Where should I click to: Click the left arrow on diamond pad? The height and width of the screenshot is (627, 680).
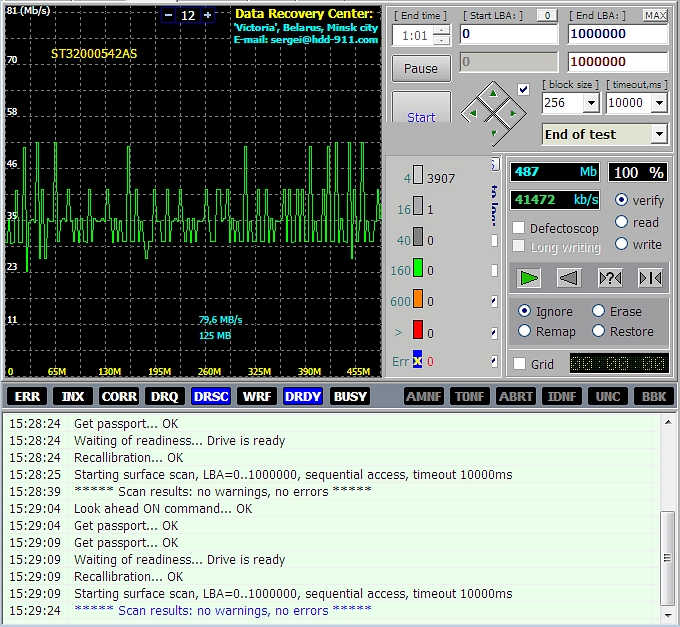(473, 113)
